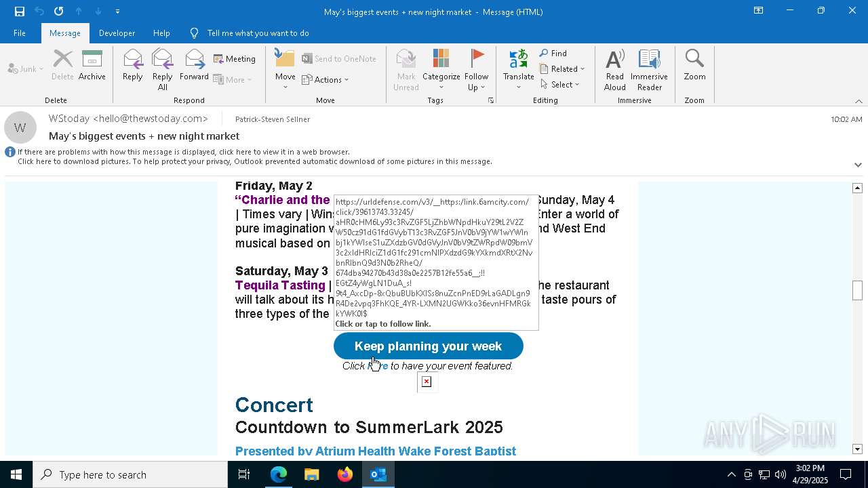The height and width of the screenshot is (488, 868).
Task: Open the Customize Quick Access Toolbar dropdown
Action: pos(117,12)
